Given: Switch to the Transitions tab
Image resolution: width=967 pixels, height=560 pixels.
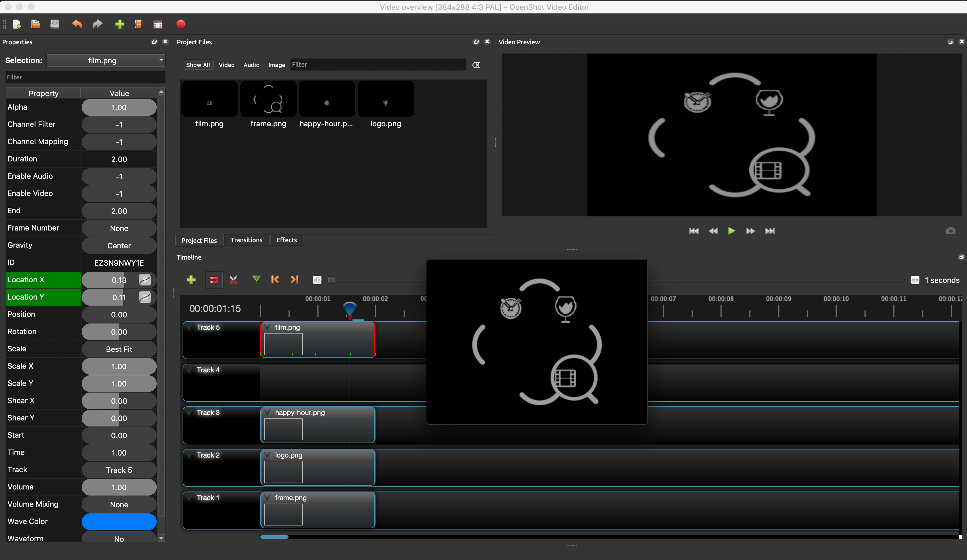Looking at the screenshot, I should (246, 240).
